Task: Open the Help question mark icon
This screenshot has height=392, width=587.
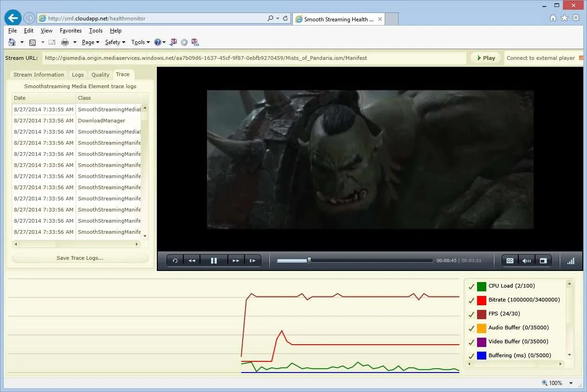Action: (157, 42)
